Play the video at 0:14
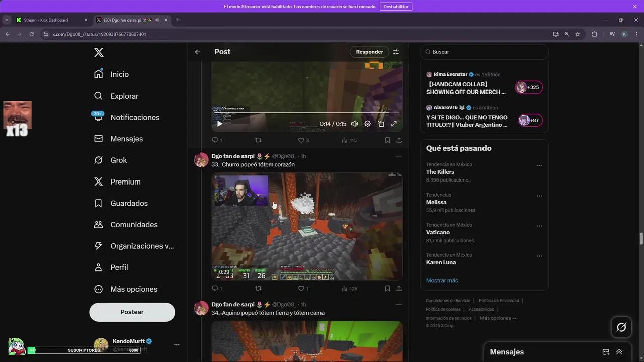 click(219, 124)
